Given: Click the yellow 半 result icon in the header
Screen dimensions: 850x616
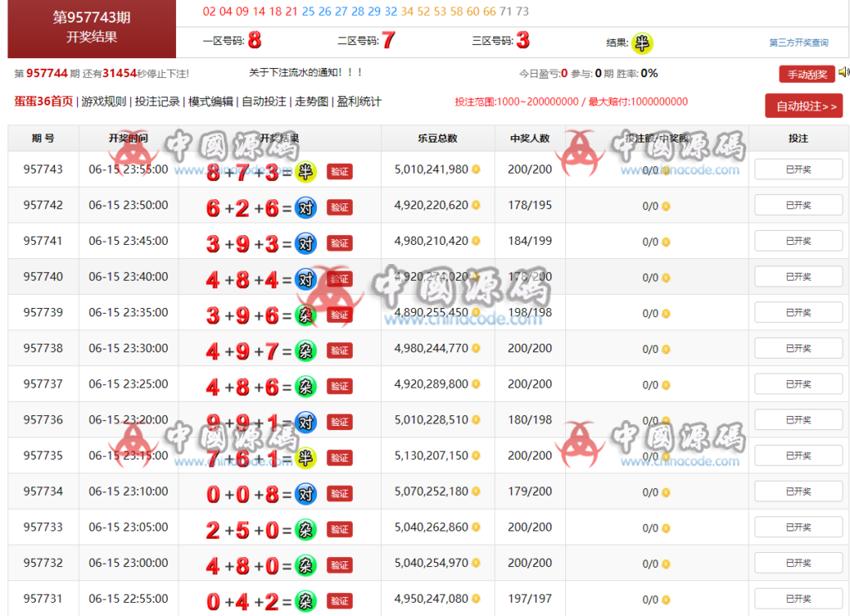Looking at the screenshot, I should 642,43.
